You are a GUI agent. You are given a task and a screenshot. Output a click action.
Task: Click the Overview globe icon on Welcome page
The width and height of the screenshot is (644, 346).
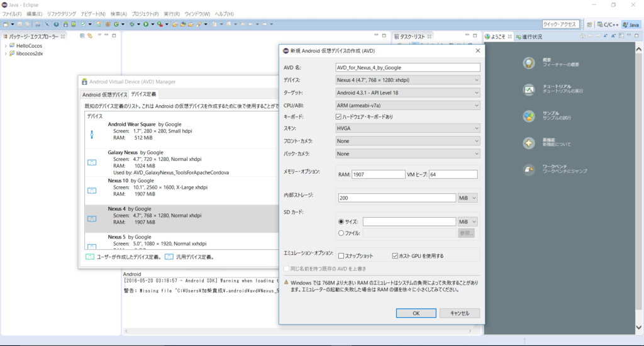click(529, 63)
